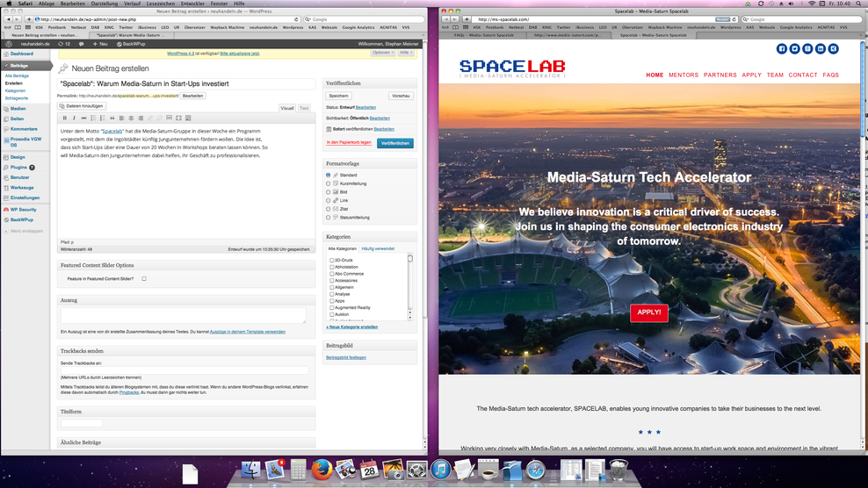The image size is (868, 488).
Task: Switch editor to distraction-free fullscreen mode
Action: tap(178, 118)
